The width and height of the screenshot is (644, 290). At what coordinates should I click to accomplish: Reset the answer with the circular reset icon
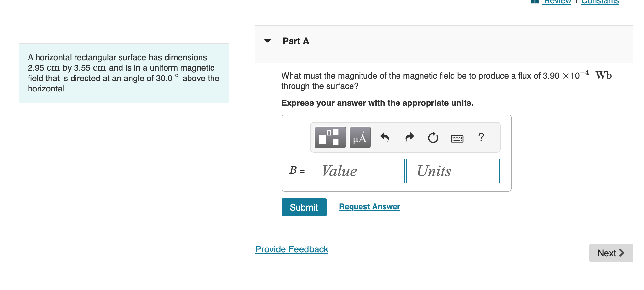(433, 137)
